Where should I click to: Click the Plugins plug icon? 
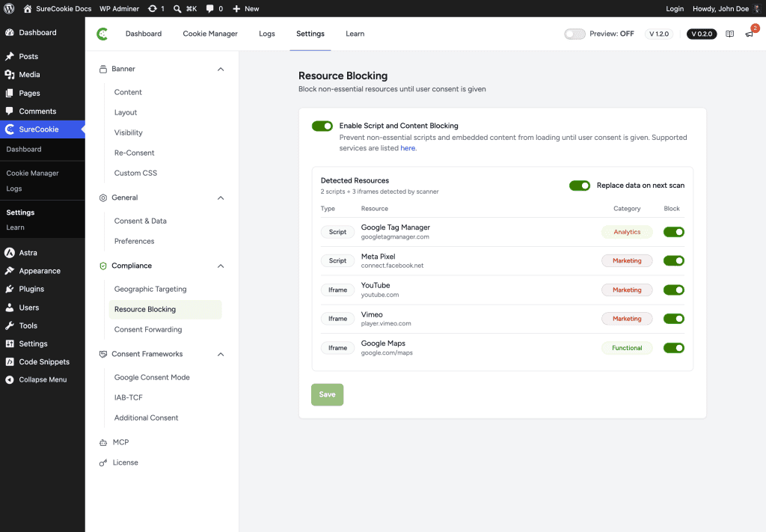tap(9, 289)
